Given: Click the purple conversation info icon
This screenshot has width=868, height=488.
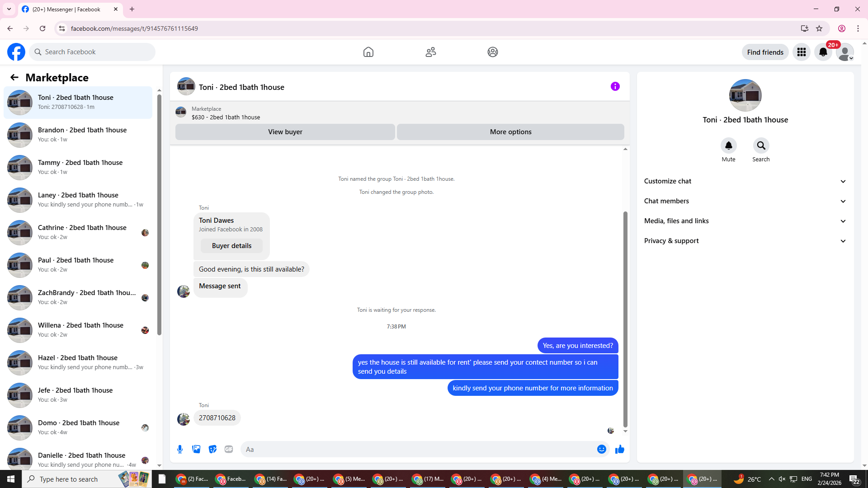Looking at the screenshot, I should pos(615,86).
